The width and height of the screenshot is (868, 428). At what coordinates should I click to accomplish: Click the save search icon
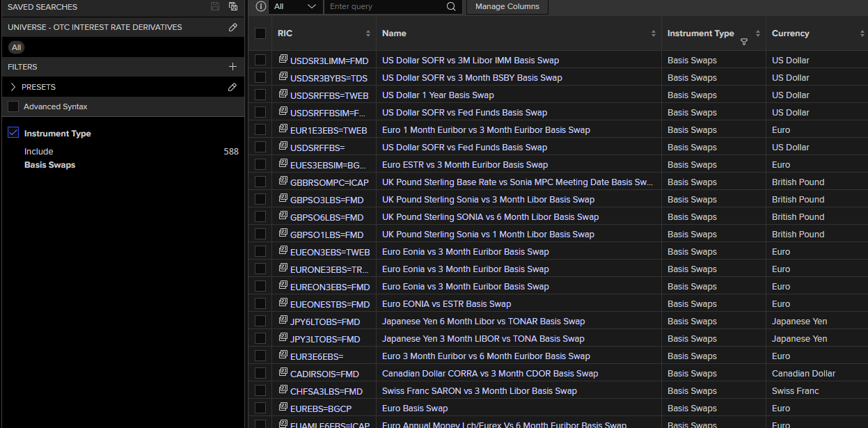tap(215, 6)
